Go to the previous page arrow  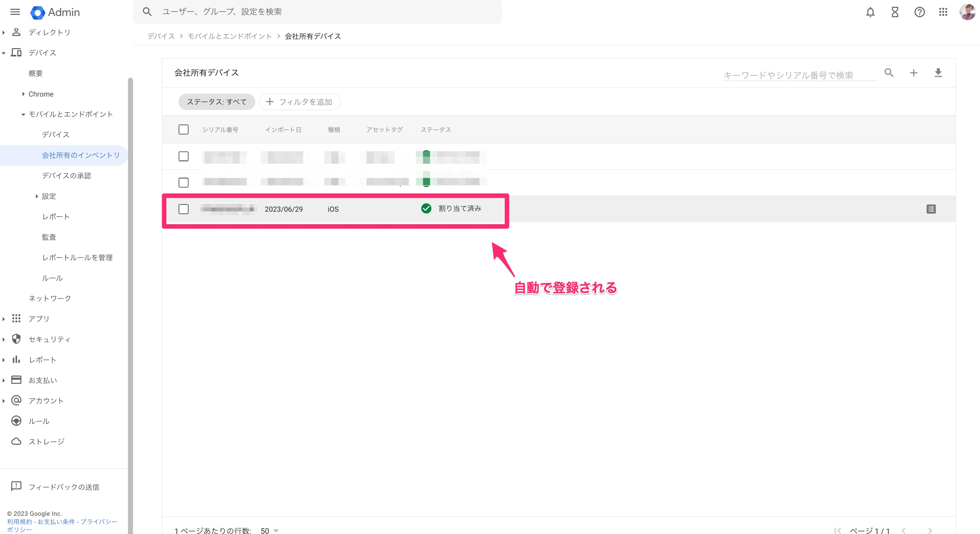point(904,530)
